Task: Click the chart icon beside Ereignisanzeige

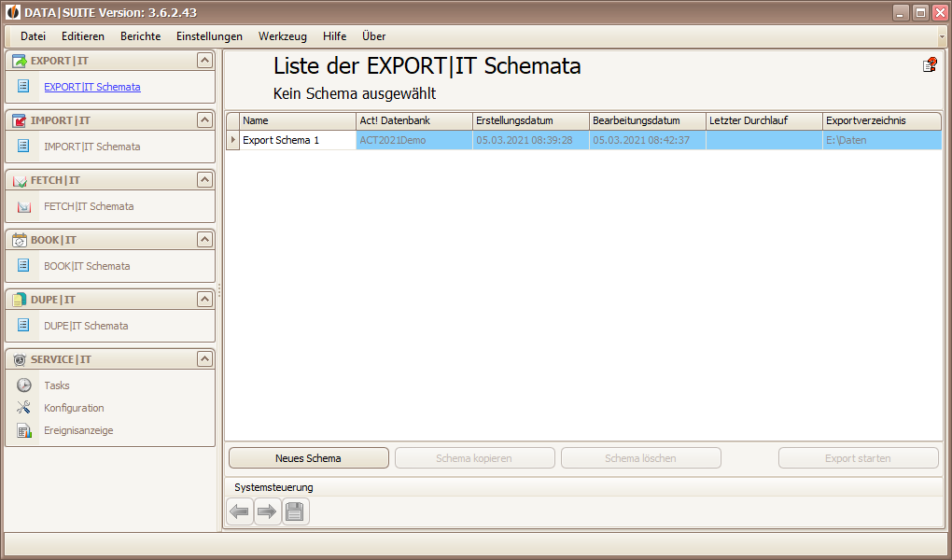Action: [x=23, y=430]
